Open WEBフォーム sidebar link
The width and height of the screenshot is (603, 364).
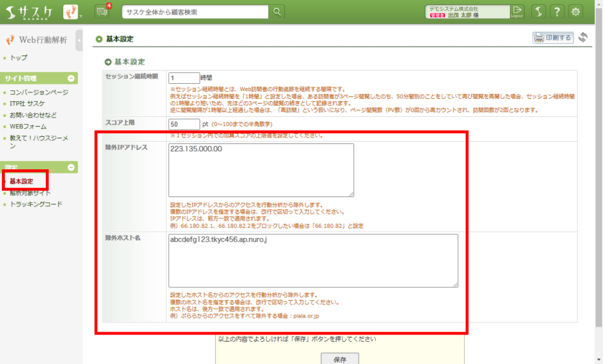point(28,127)
